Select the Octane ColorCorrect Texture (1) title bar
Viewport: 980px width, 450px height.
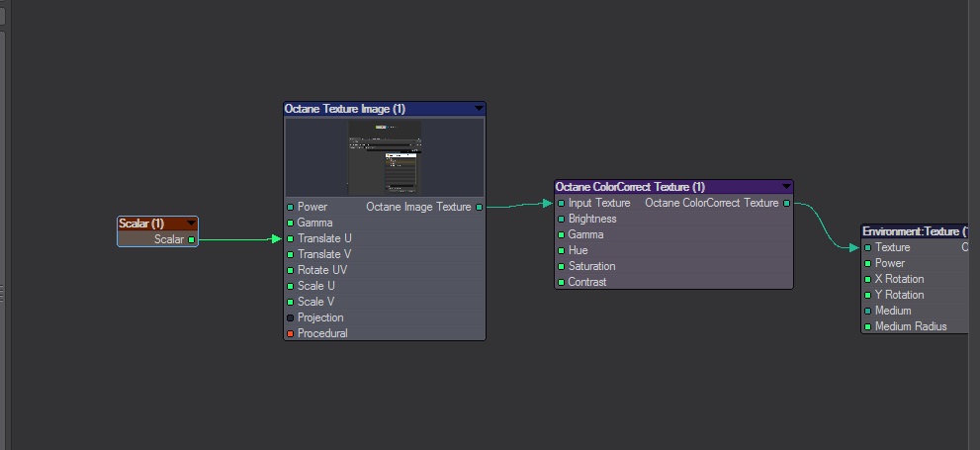tap(673, 187)
